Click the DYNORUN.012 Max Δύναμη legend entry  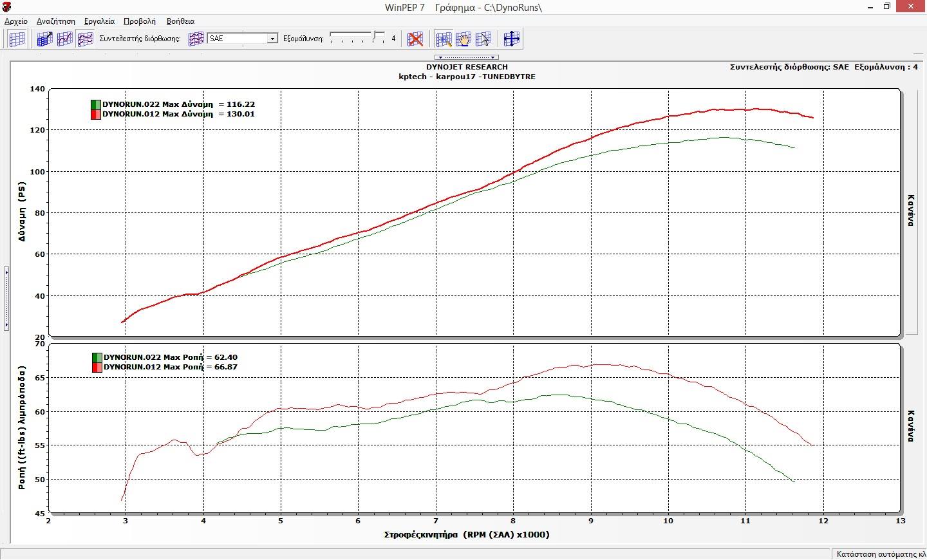coord(178,114)
